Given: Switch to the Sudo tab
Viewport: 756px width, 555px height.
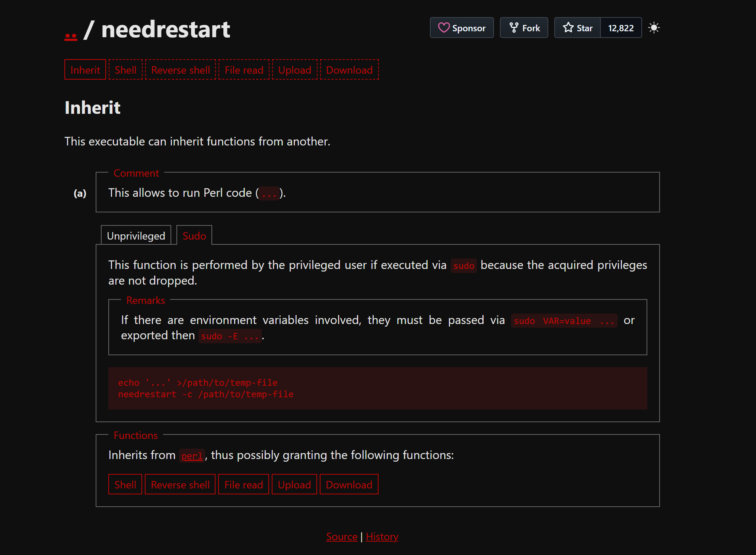Looking at the screenshot, I should [x=194, y=235].
